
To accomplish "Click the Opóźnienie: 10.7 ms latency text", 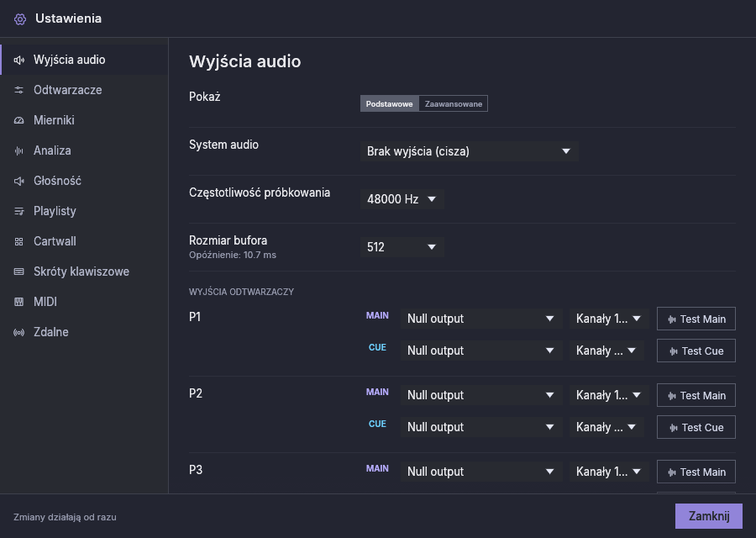I will pos(233,256).
